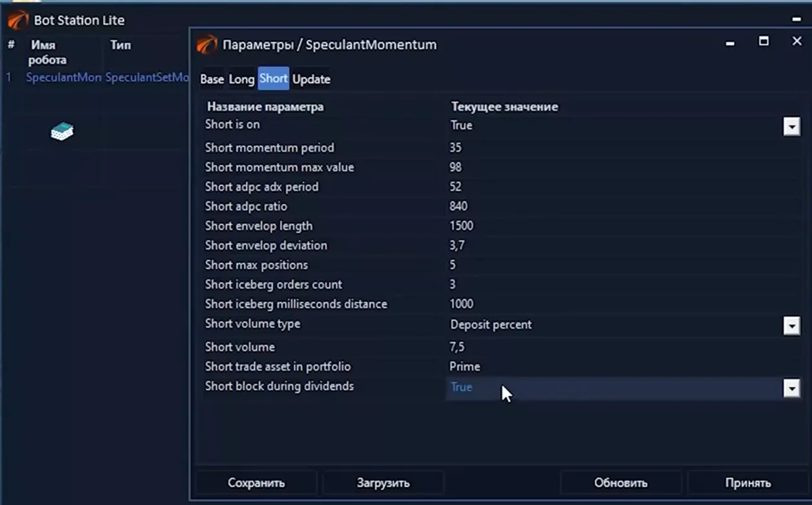Click the Short iceberg orders count label
The image size is (812, 505).
tap(274, 284)
